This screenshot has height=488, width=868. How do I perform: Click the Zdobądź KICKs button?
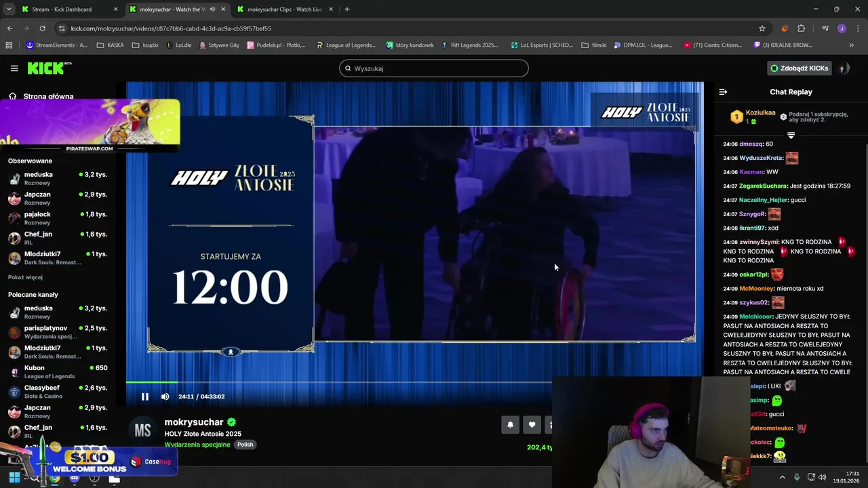click(x=799, y=68)
